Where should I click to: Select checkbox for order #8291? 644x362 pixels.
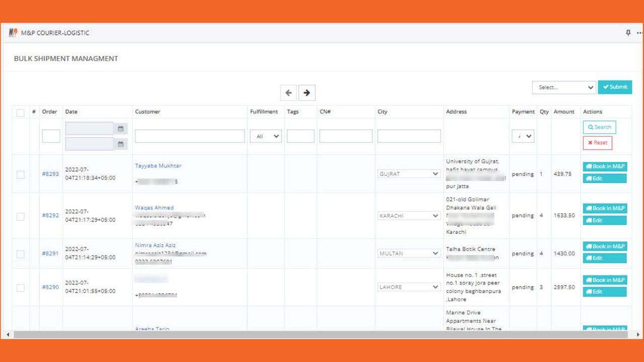pyautogui.click(x=21, y=254)
